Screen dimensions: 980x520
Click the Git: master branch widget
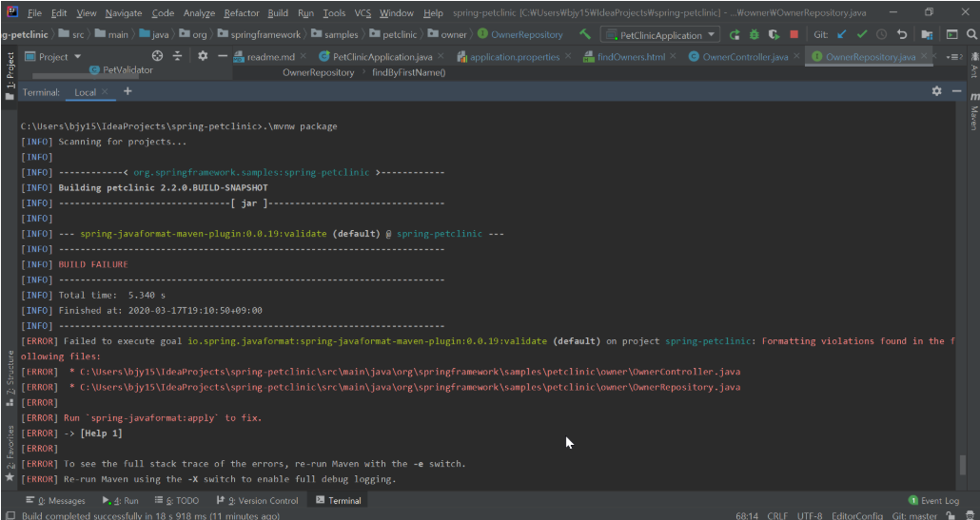pyautogui.click(x=915, y=515)
